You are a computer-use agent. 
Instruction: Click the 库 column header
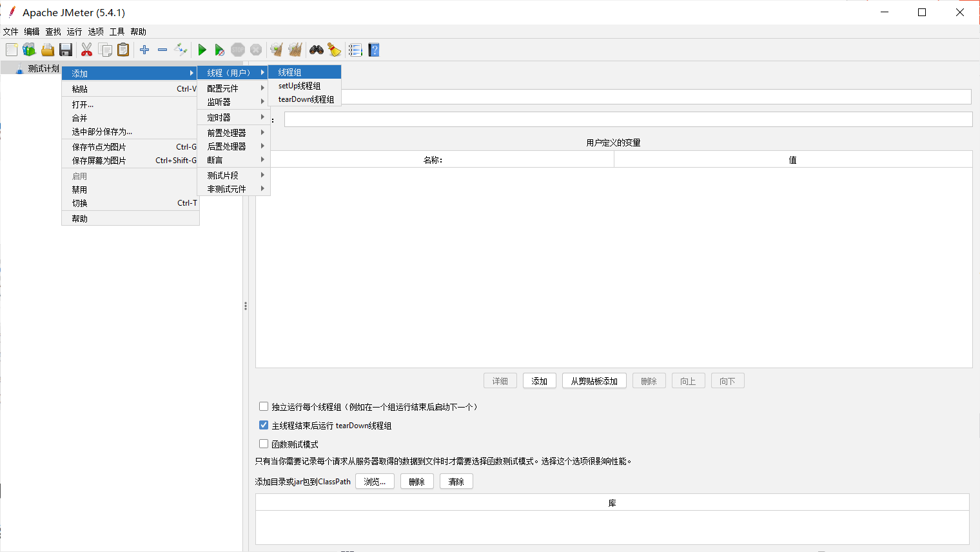pyautogui.click(x=612, y=503)
